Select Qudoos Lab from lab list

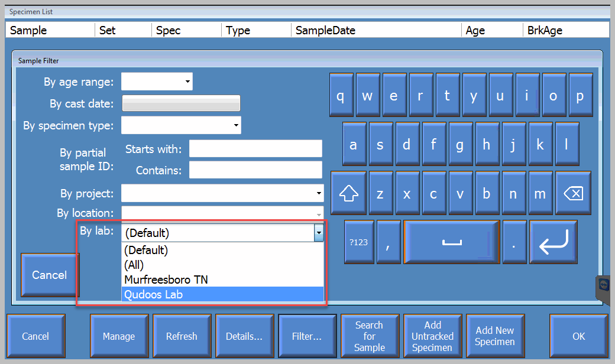click(x=222, y=294)
